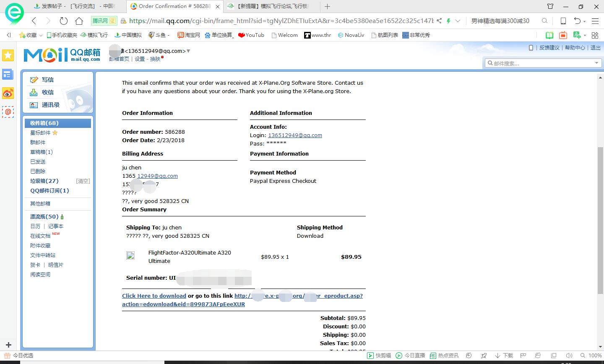Viewport: 604px width, 364px height.
Task: Click the 退出 logout link
Action: tap(596, 48)
